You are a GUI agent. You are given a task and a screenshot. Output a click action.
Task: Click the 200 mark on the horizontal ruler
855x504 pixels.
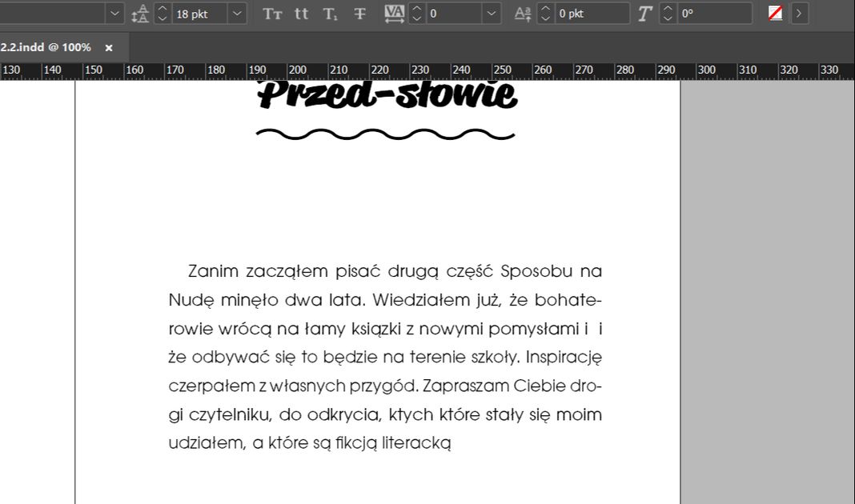[297, 70]
